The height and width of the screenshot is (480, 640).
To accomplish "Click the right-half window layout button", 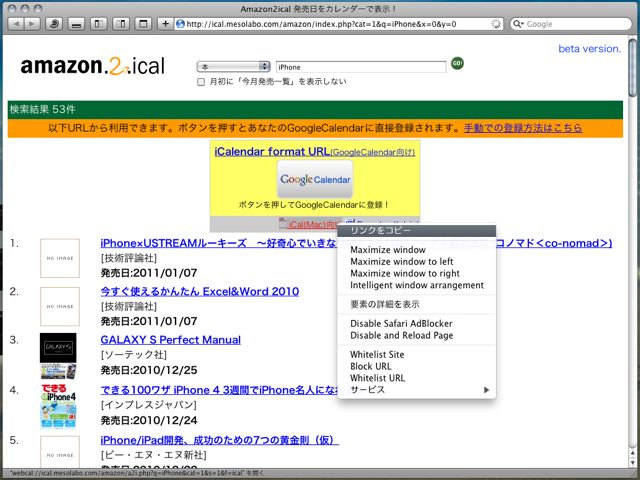I will coord(121,24).
